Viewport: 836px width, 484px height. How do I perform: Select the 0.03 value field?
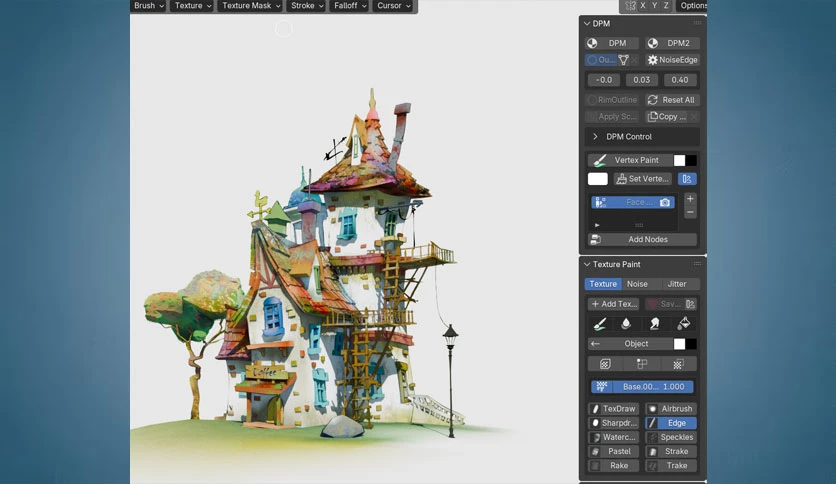pyautogui.click(x=641, y=80)
